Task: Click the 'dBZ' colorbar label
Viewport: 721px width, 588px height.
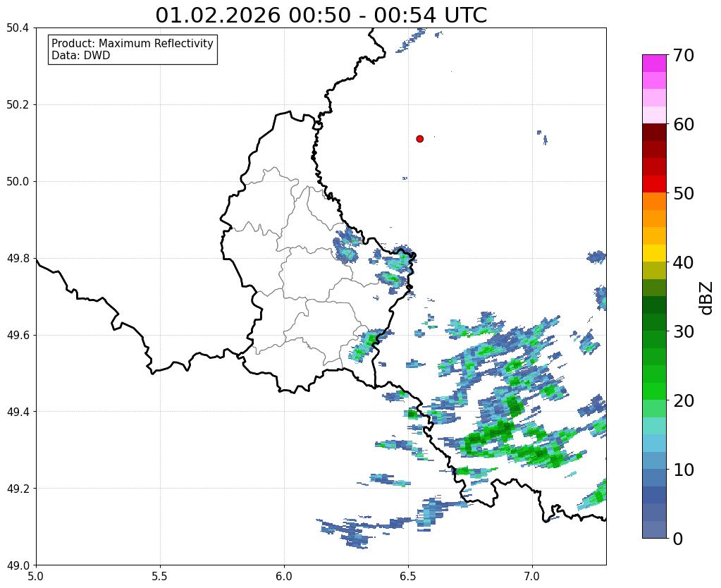Action: coord(707,298)
